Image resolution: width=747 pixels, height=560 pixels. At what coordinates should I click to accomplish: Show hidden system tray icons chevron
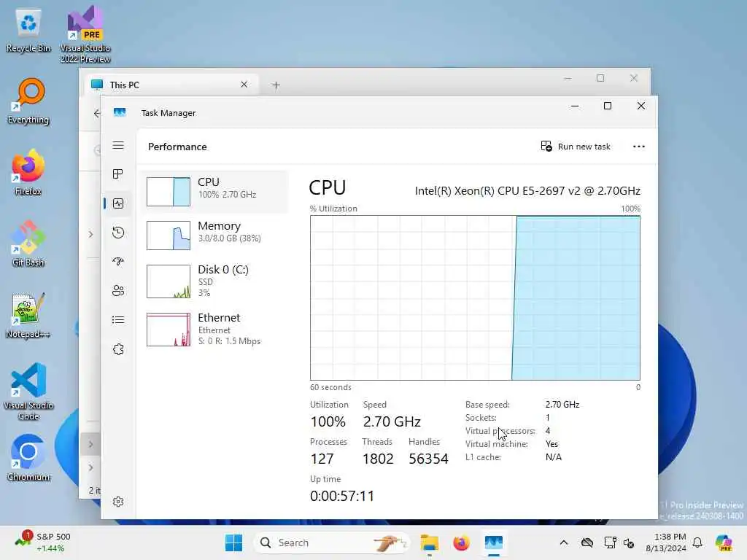564,542
